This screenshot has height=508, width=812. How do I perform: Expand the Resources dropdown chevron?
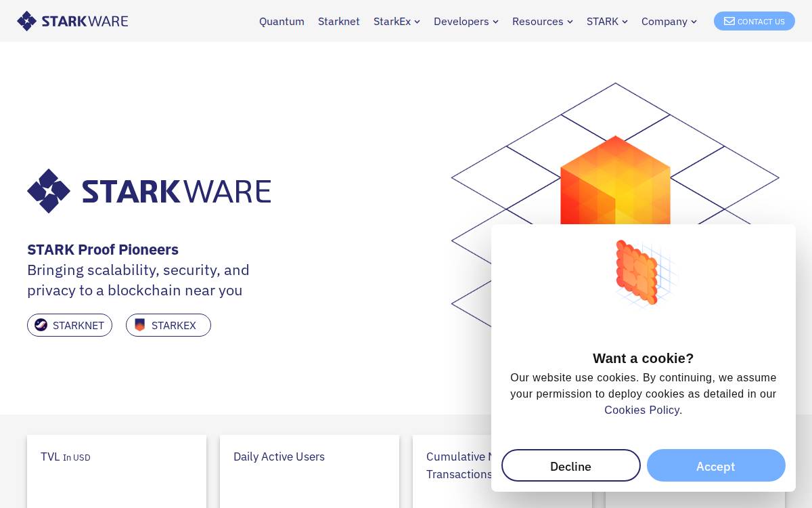570,22
